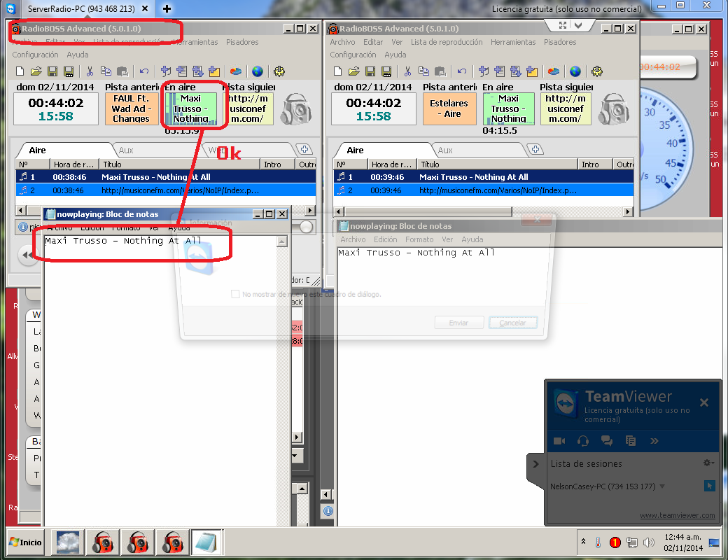Click scroll right arrow in right RadioBOSS playlist
Screen dimensions: 728x560
tap(628, 211)
